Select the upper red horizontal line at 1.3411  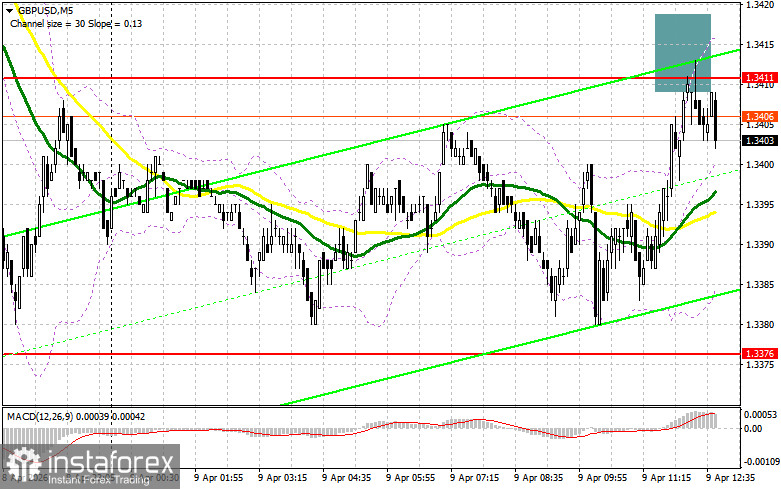pyautogui.click(x=372, y=78)
